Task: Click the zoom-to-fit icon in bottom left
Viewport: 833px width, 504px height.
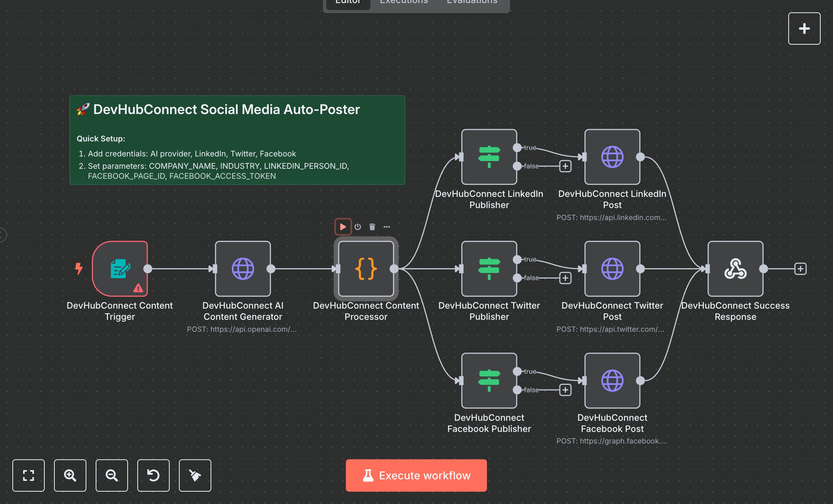Action: [x=29, y=475]
